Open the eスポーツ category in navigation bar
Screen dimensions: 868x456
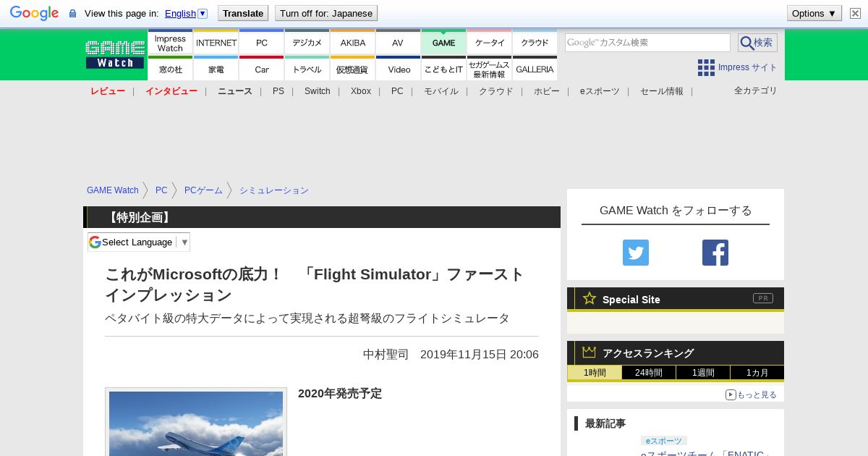600,91
